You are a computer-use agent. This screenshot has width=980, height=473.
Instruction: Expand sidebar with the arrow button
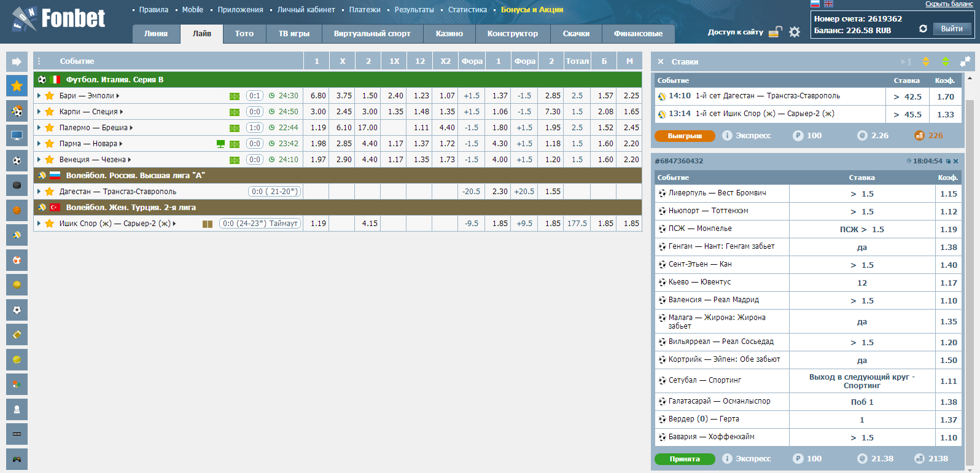17,61
